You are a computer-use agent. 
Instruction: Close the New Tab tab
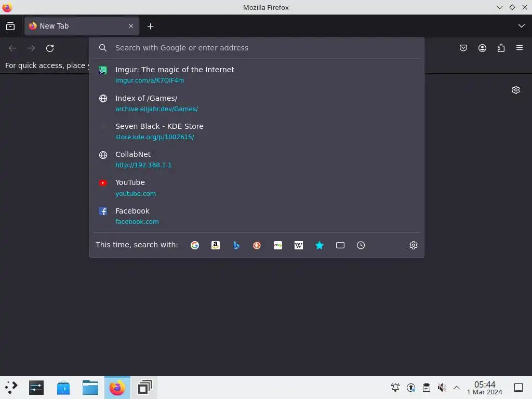(131, 26)
